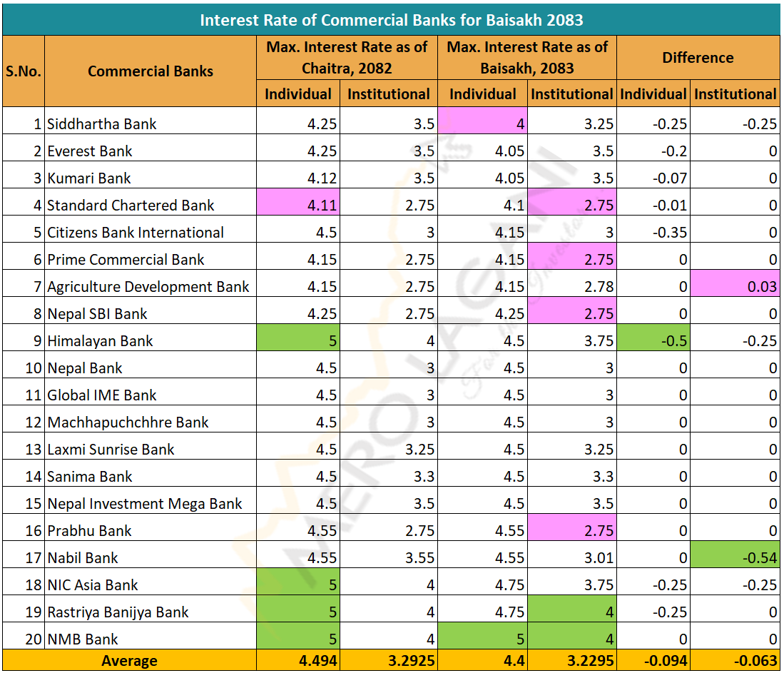Select the 3.01 Nabil Bank institutional rate

coord(572,557)
